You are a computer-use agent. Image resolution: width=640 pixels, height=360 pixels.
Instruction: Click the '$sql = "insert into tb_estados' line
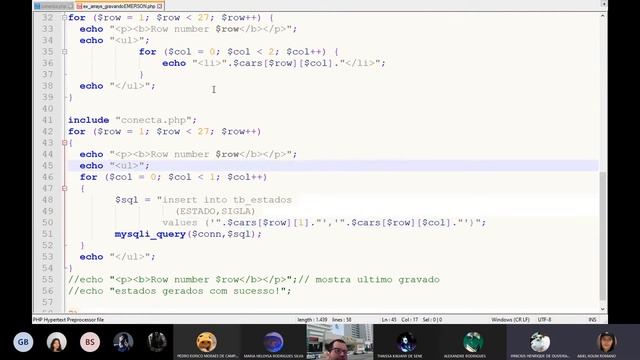coord(203,200)
